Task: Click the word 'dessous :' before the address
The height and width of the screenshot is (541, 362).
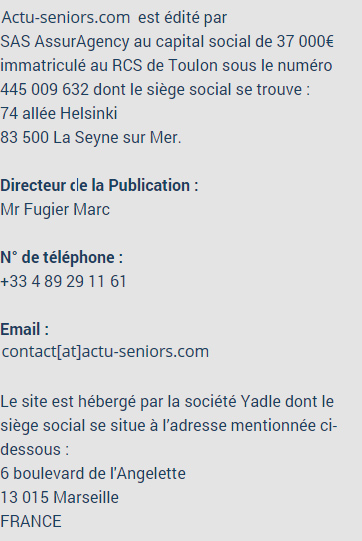Action: point(35,450)
